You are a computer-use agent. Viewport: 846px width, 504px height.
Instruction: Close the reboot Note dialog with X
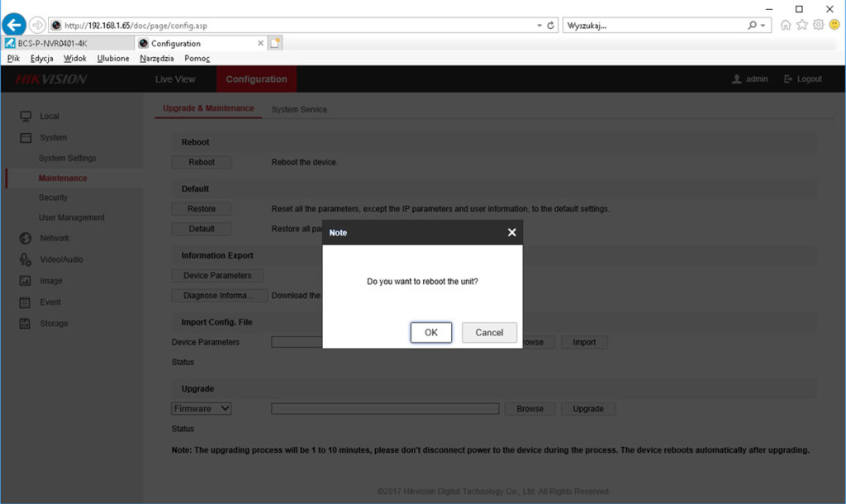[x=511, y=232]
